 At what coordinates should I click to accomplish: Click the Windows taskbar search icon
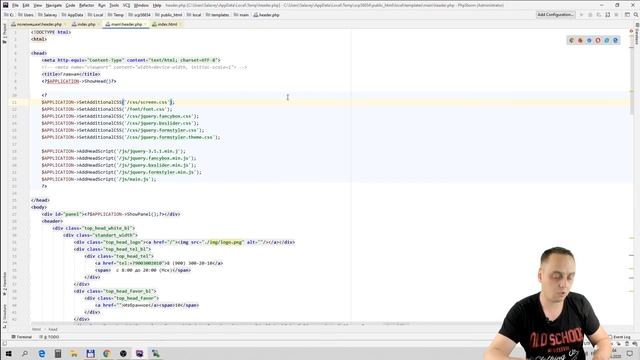(24, 353)
